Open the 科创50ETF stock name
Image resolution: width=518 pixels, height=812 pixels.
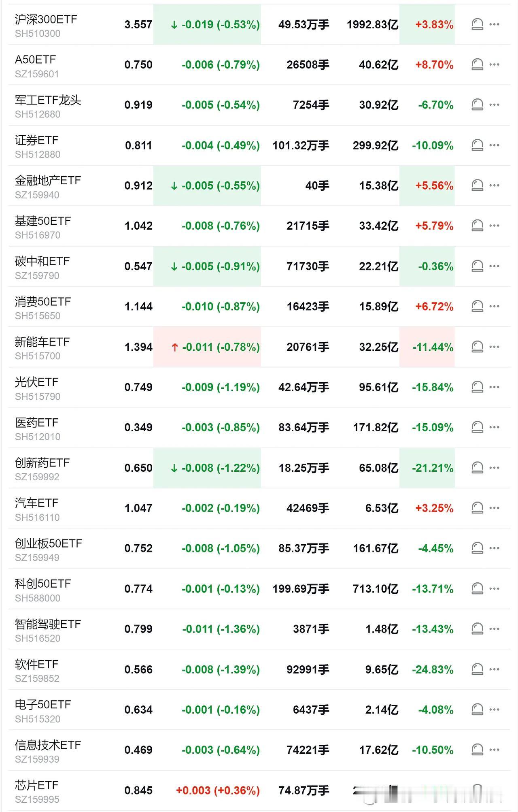42,584
